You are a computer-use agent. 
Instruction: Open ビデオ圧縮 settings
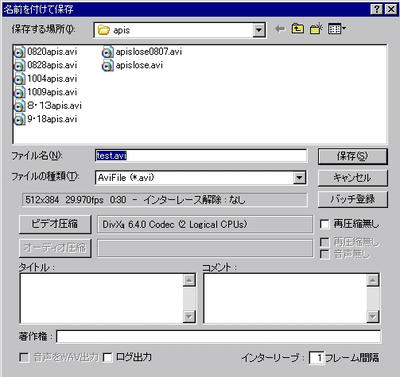(x=55, y=224)
